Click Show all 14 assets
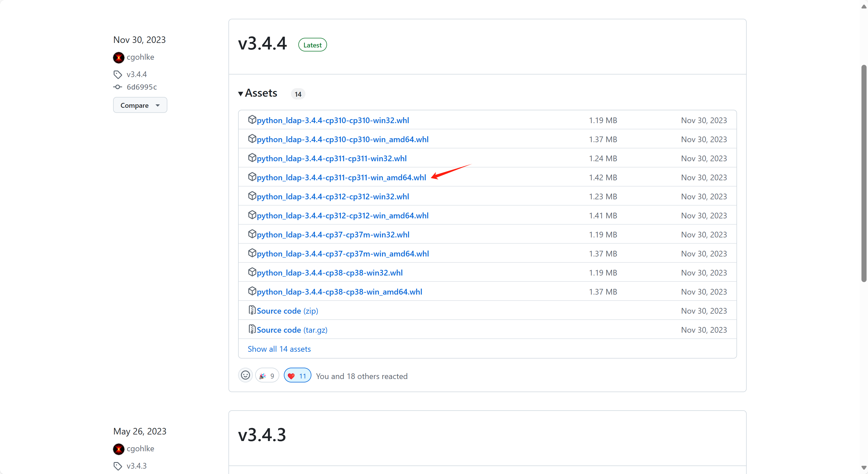This screenshot has height=474, width=868. click(279, 349)
